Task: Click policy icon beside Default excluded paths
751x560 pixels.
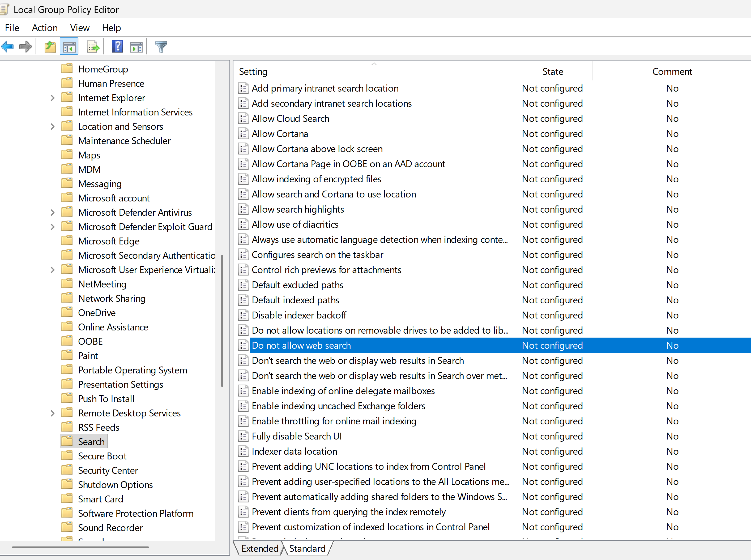Action: pyautogui.click(x=243, y=285)
